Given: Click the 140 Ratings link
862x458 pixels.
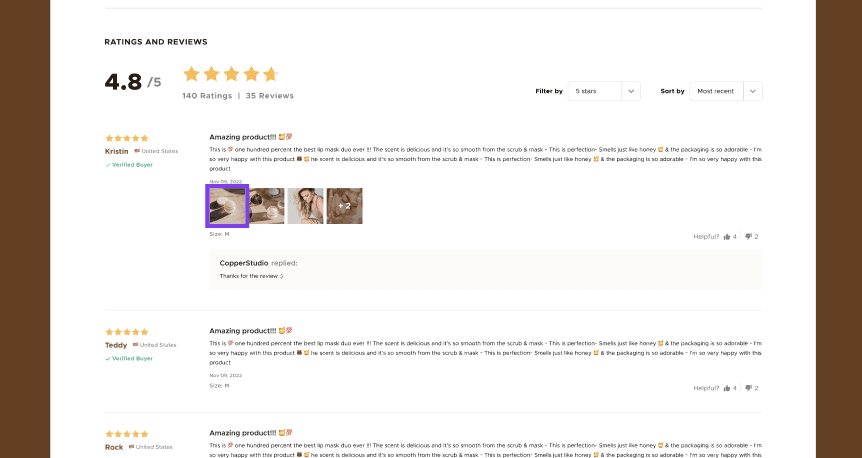Looking at the screenshot, I should point(207,96).
